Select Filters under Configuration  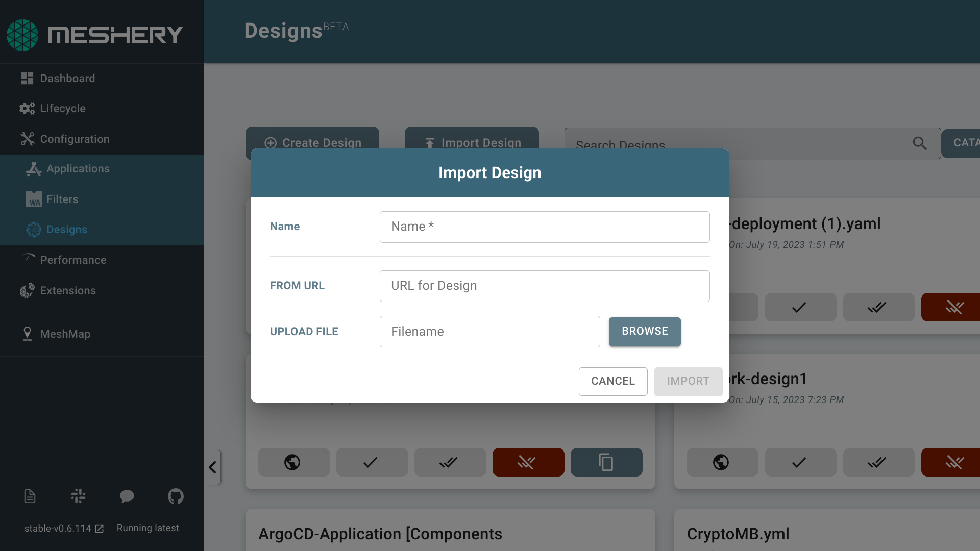click(x=62, y=199)
